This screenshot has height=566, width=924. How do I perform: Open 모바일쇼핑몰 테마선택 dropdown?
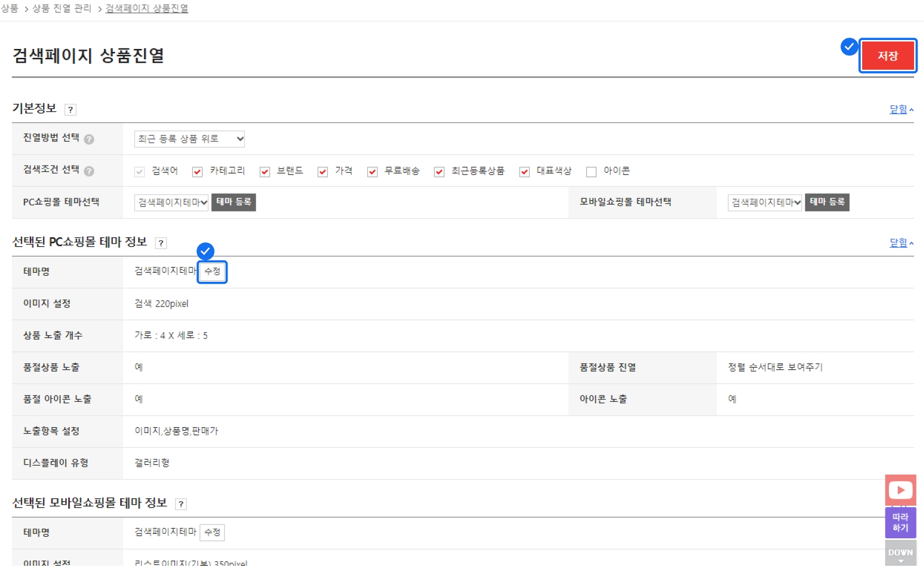coord(764,202)
